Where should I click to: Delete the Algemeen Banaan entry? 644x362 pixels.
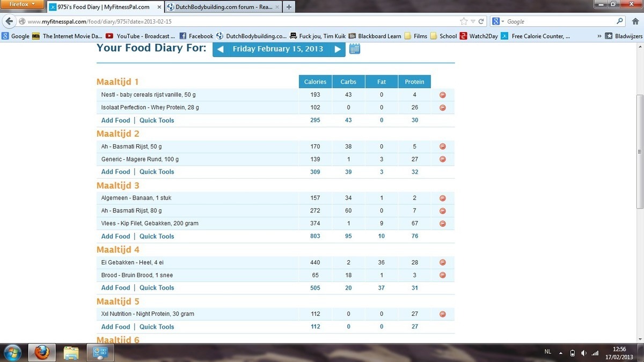[x=442, y=198]
